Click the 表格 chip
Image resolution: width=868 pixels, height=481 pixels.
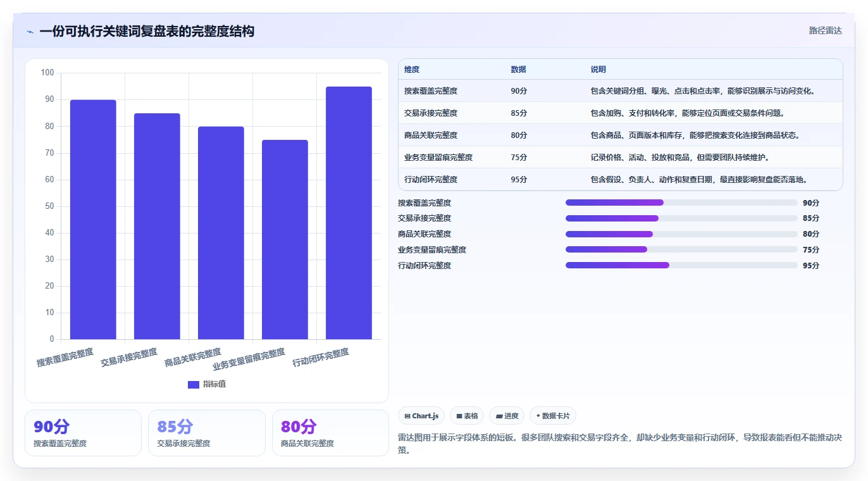pyautogui.click(x=467, y=416)
